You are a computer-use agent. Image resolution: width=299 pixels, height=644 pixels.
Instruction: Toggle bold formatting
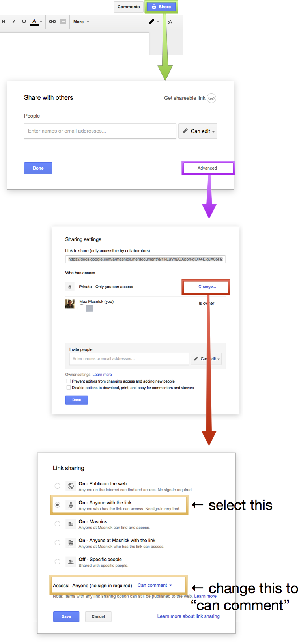[4, 22]
